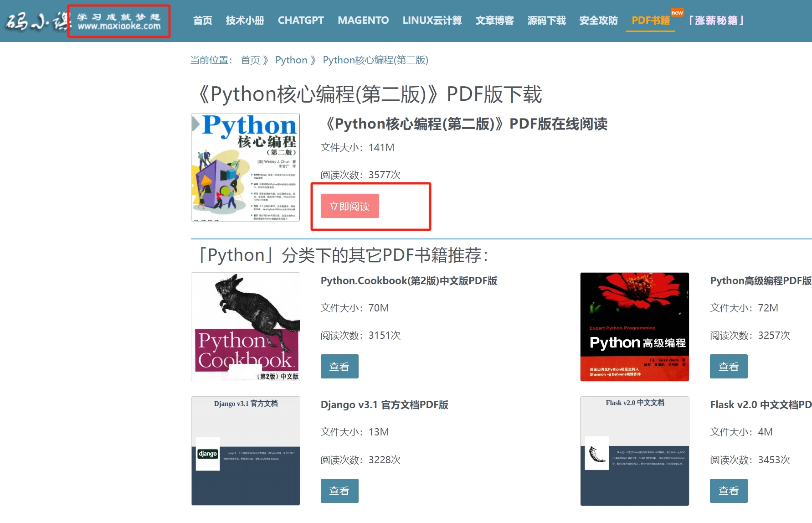Click the 涨薪秘籍 link in header
812x523 pixels.
tap(716, 21)
